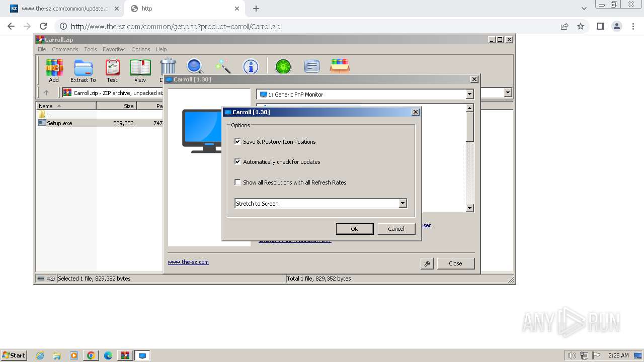Click the resolution list scrollbar up arrow

(470, 108)
